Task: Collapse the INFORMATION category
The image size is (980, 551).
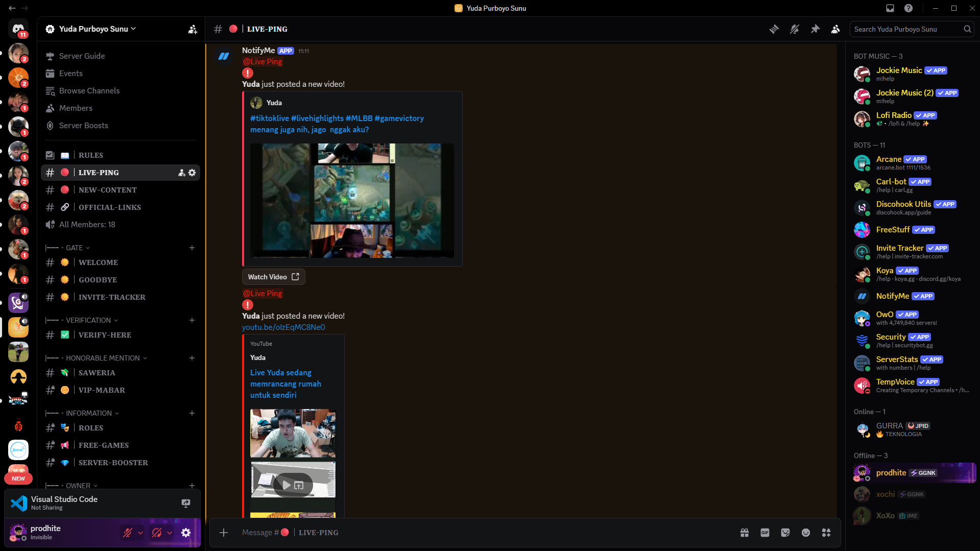Action: point(82,413)
